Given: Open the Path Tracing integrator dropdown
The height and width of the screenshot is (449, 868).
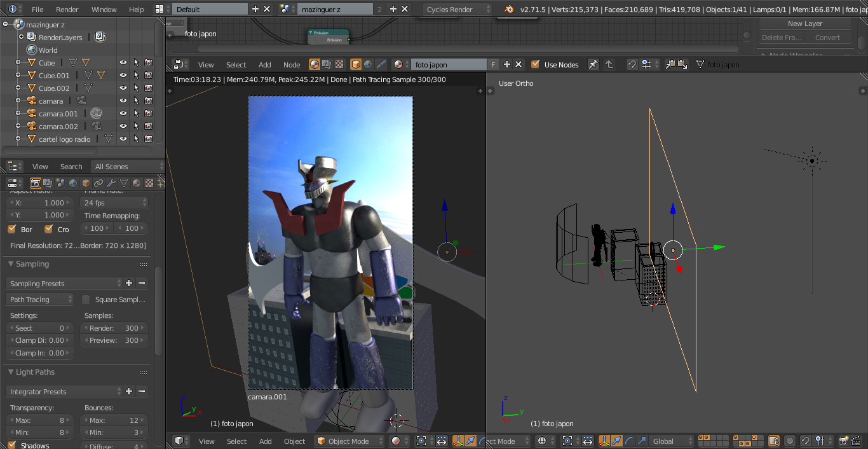Looking at the screenshot, I should click(x=41, y=300).
